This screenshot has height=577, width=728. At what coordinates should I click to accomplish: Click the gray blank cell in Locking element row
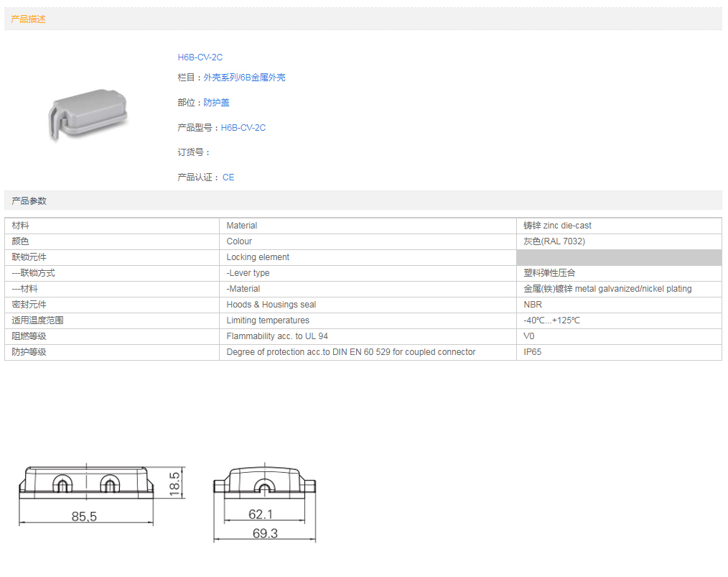618,257
